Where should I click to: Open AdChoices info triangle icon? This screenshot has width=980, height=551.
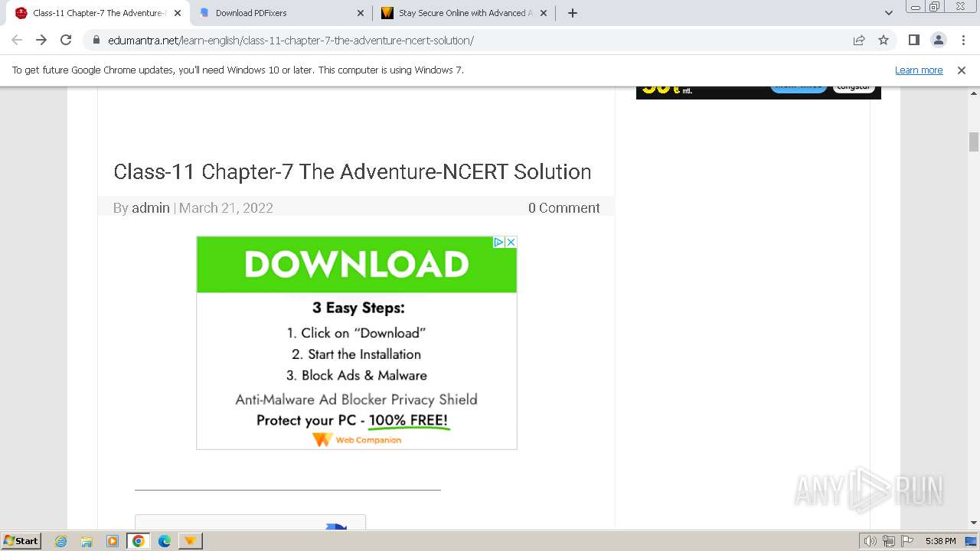498,242
